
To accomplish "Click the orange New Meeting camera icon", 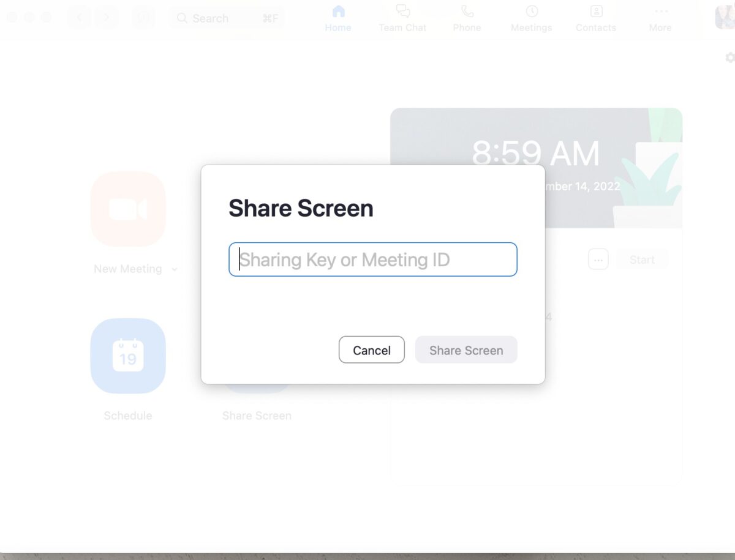I will tap(128, 209).
